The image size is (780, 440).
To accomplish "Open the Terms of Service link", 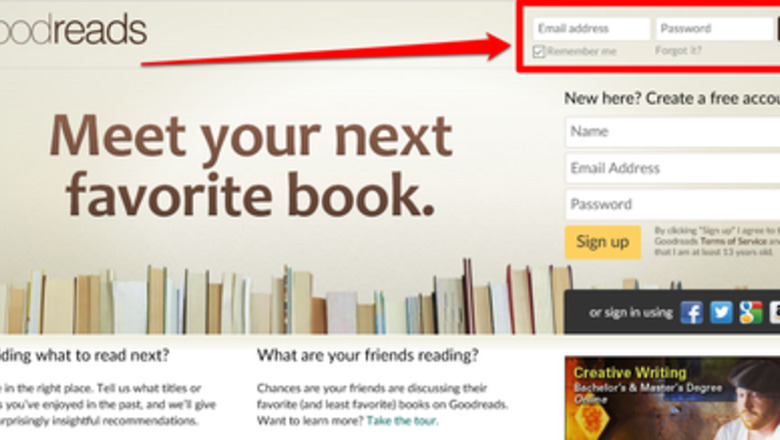I will [x=733, y=241].
